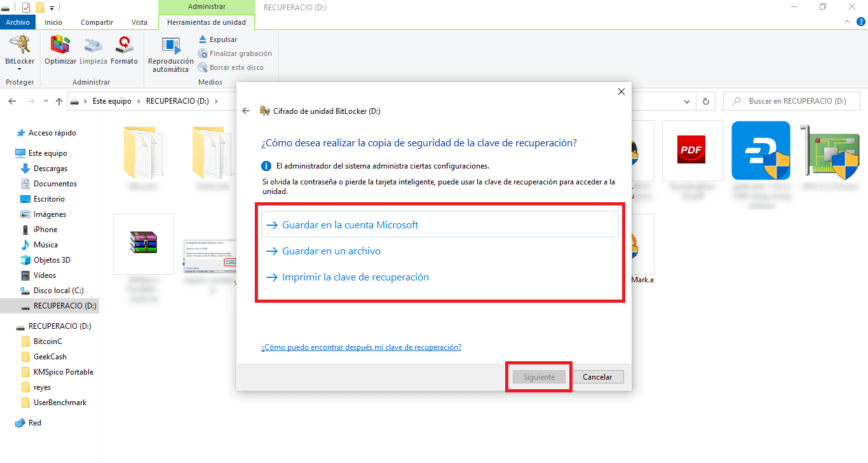
Task: Click Expulsar to eject the drive
Action: click(218, 39)
